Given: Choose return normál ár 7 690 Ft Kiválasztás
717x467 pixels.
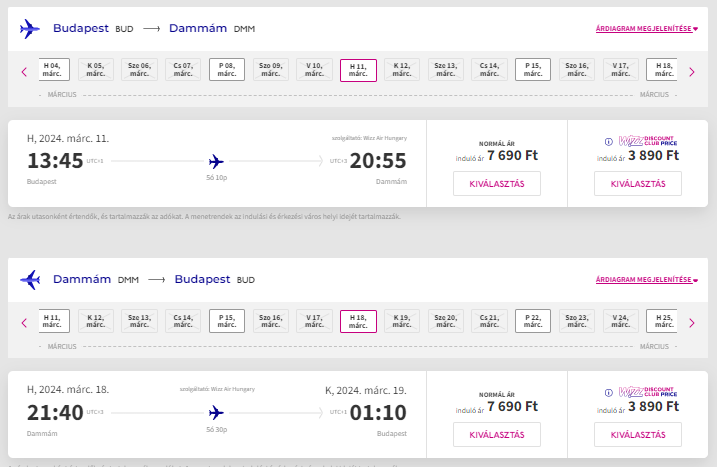Looking at the screenshot, I should 497,435.
